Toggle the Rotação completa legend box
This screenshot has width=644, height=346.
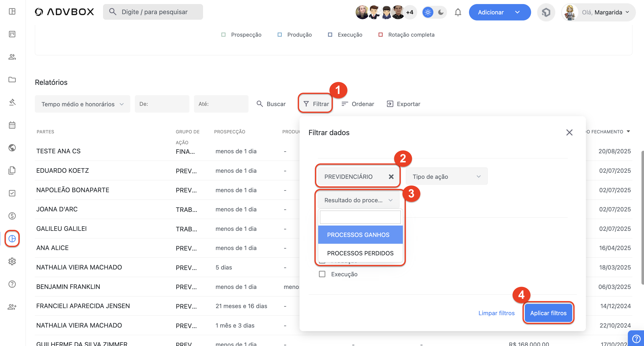click(x=381, y=35)
